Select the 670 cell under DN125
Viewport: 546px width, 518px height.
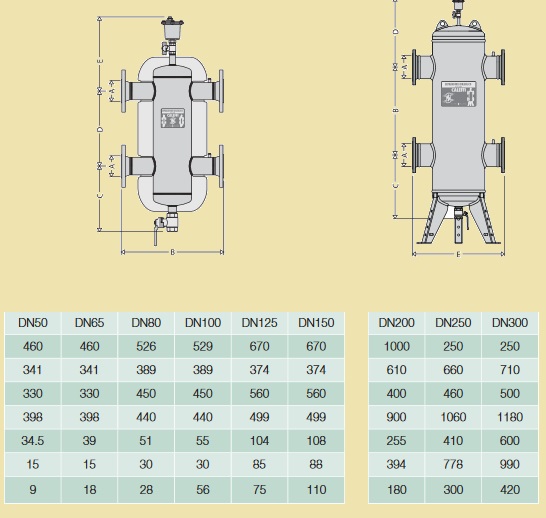[259, 346]
